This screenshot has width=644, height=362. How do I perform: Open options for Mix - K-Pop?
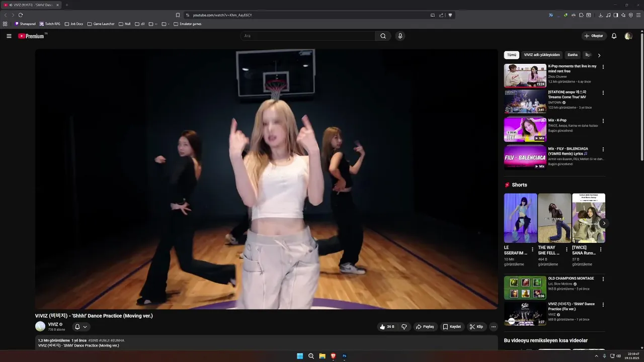click(x=603, y=121)
